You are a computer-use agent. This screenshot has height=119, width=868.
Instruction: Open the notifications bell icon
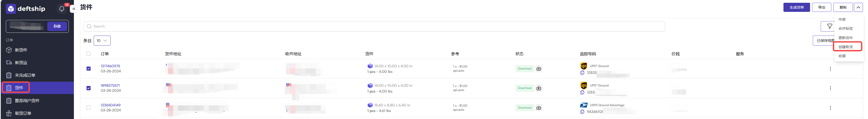click(62, 9)
